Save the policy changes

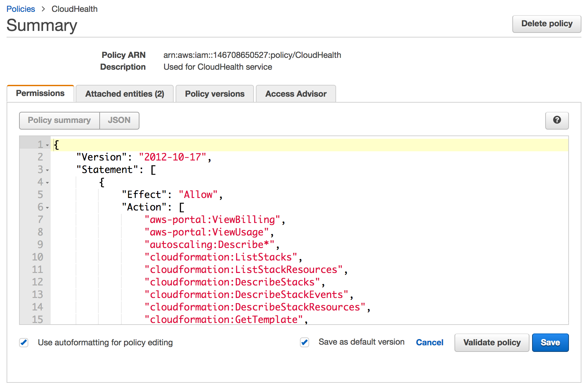[x=550, y=343]
